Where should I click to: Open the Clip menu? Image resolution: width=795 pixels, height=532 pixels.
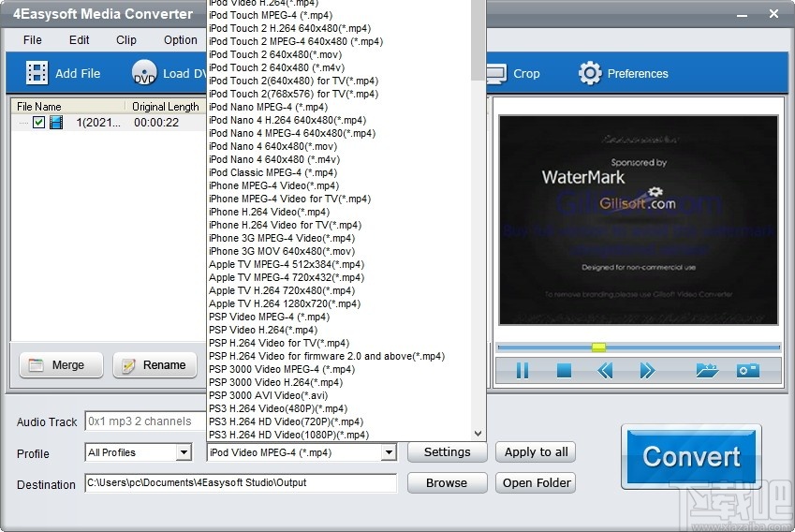(126, 40)
